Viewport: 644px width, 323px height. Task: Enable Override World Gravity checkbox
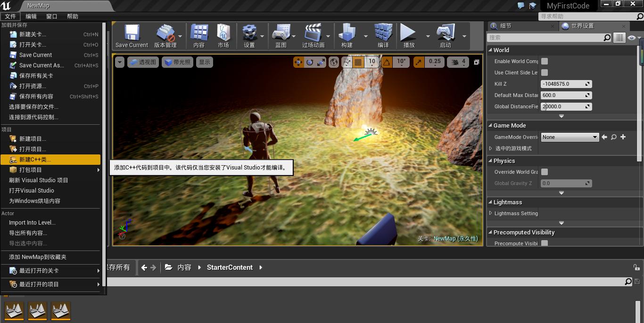click(x=545, y=172)
